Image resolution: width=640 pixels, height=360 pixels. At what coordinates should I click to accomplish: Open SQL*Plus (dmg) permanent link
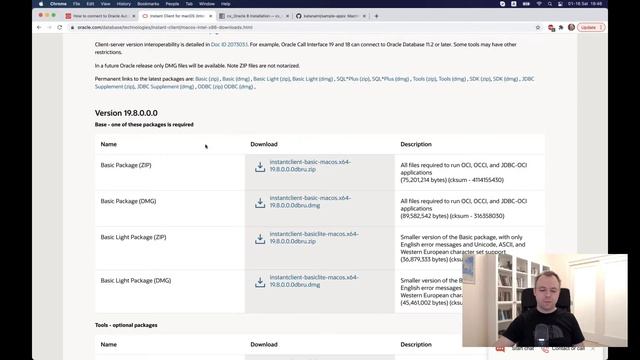point(390,79)
